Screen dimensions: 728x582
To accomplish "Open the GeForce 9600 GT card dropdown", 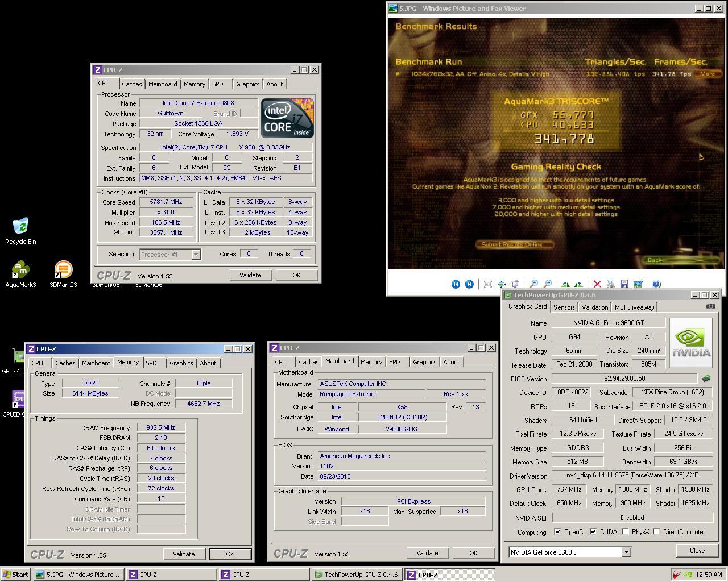I will (626, 552).
